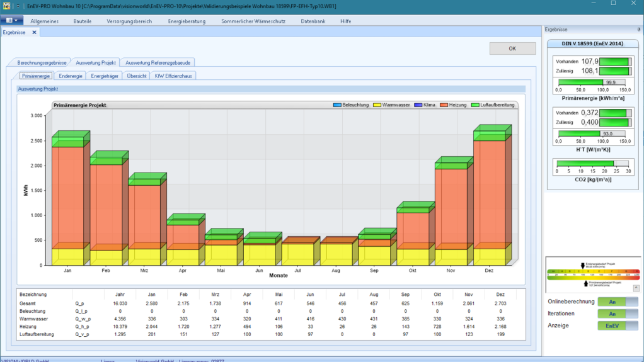644x362 pixels.
Task: Open the Energieberatung menu
Action: (x=187, y=21)
